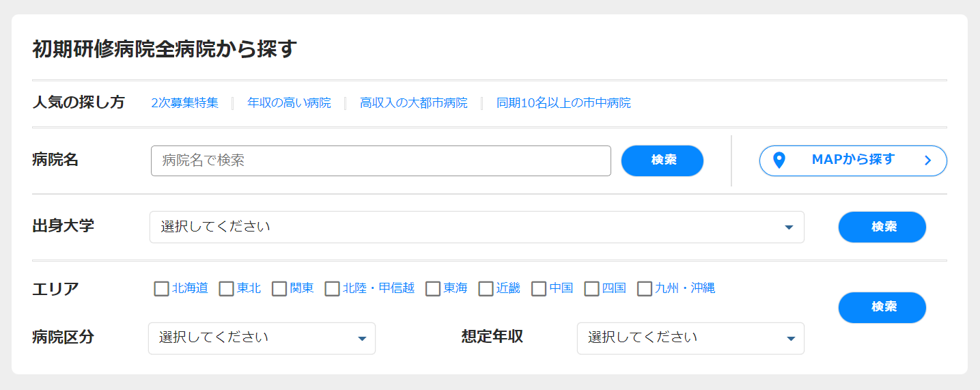Click the map pin icon
980x390 pixels.
(x=779, y=161)
